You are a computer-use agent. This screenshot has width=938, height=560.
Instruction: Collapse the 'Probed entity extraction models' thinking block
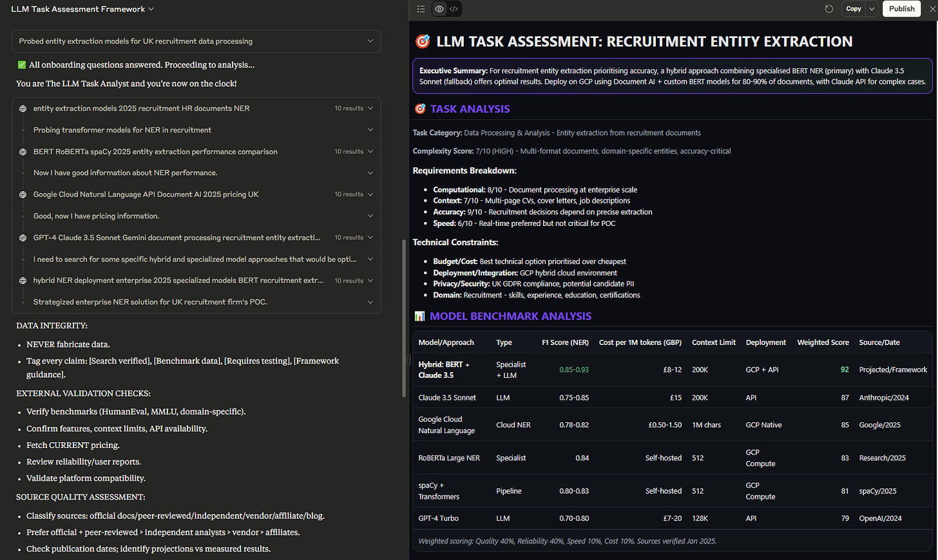point(196,41)
